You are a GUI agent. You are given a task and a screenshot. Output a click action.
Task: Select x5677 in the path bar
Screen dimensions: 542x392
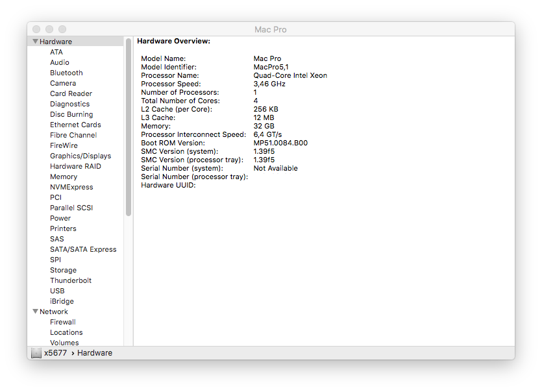[x=55, y=353]
